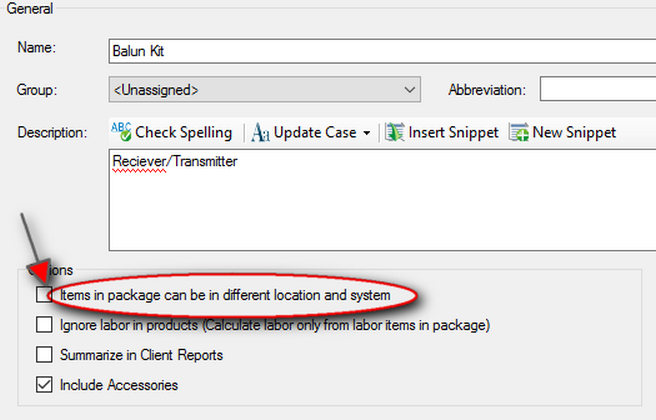Expand the Update Case dropdown arrow
The width and height of the screenshot is (656, 420).
367,133
